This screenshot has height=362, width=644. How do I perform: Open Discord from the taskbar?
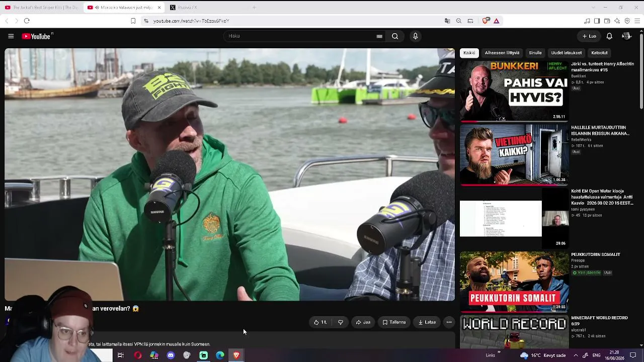click(171, 355)
